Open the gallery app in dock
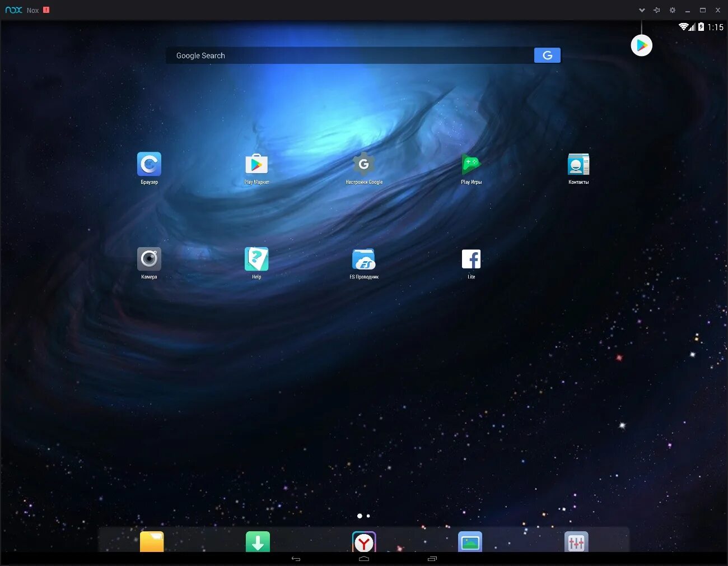The width and height of the screenshot is (728, 566). [470, 541]
